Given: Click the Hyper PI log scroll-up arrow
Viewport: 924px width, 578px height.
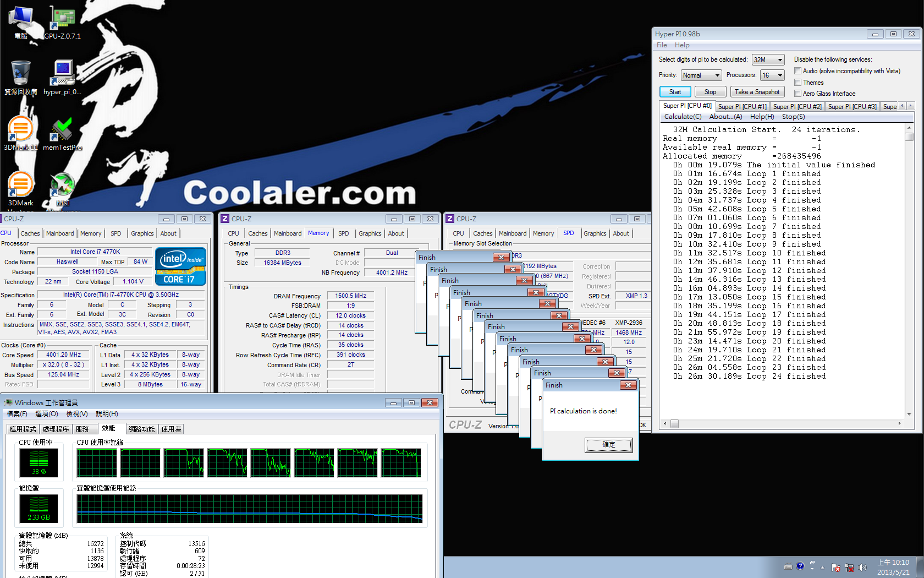Looking at the screenshot, I should (x=909, y=128).
